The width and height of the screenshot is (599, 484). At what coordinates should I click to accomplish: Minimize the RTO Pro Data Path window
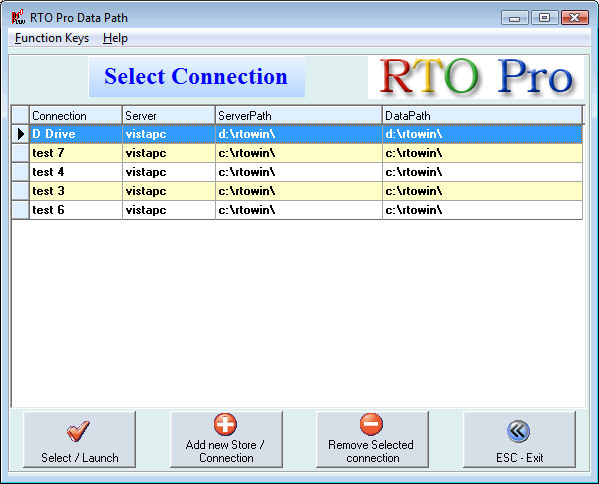(x=515, y=18)
